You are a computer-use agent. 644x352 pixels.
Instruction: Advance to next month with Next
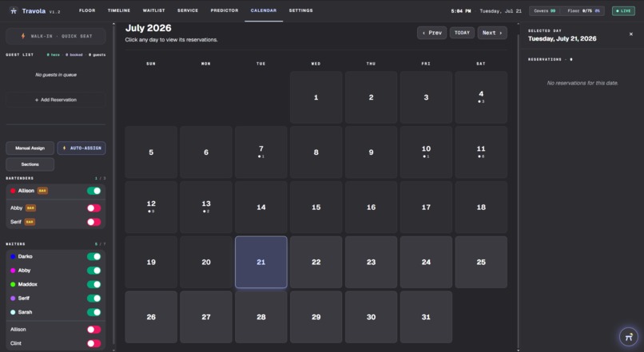(492, 33)
